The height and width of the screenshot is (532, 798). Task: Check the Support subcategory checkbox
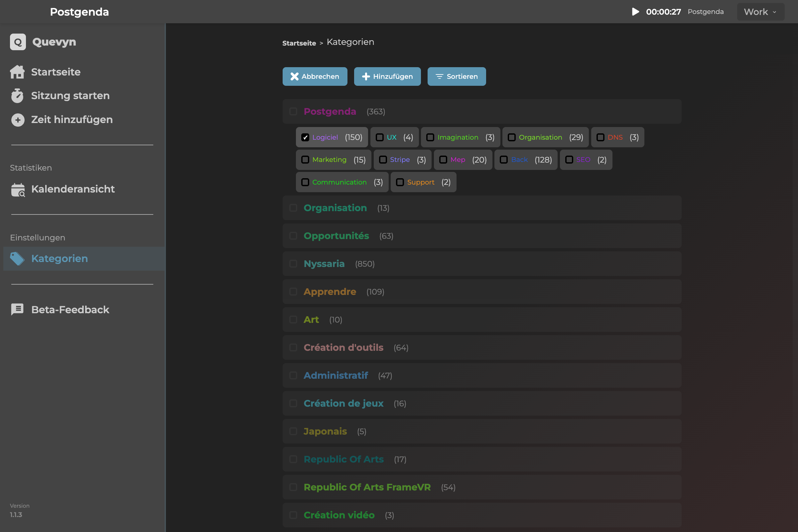(400, 183)
